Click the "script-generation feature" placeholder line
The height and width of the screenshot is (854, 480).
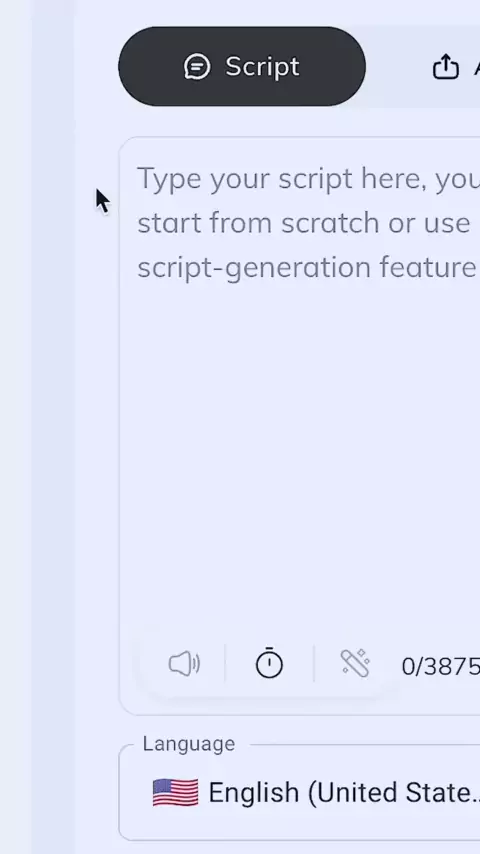(306, 267)
